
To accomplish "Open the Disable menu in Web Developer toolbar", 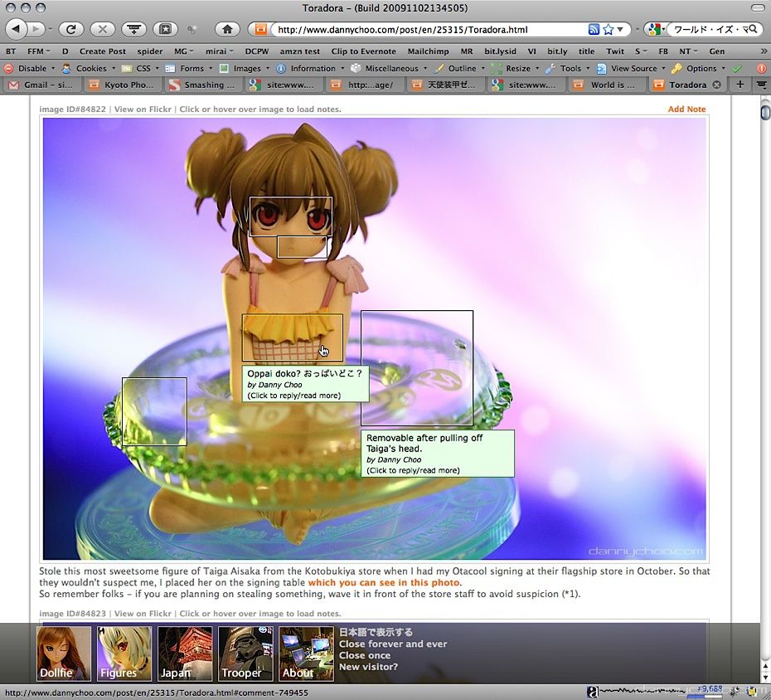I will pyautogui.click(x=30, y=68).
